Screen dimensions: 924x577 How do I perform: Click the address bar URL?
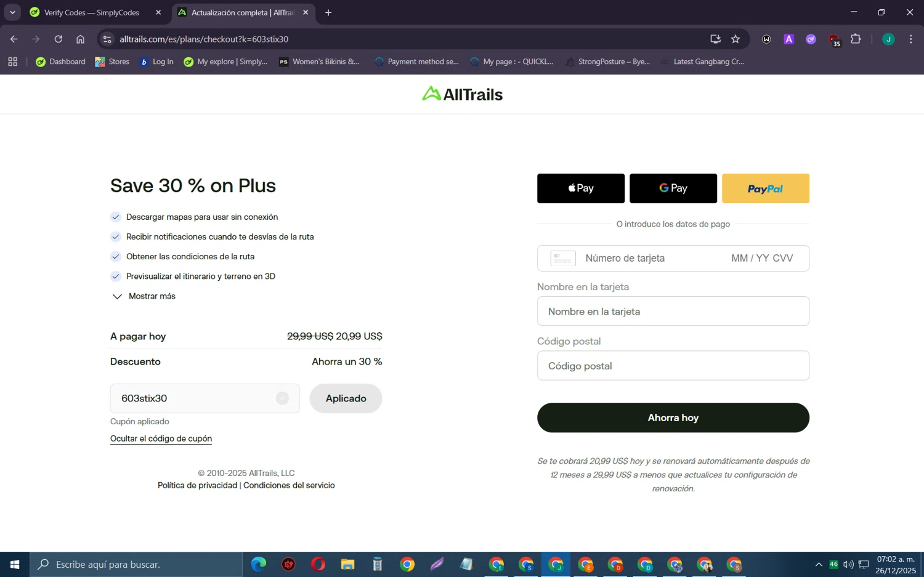pos(204,39)
